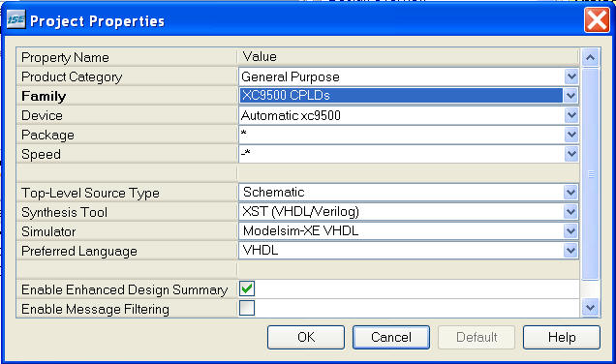616x364 pixels.
Task: Select the Device property label
Action: [42, 115]
